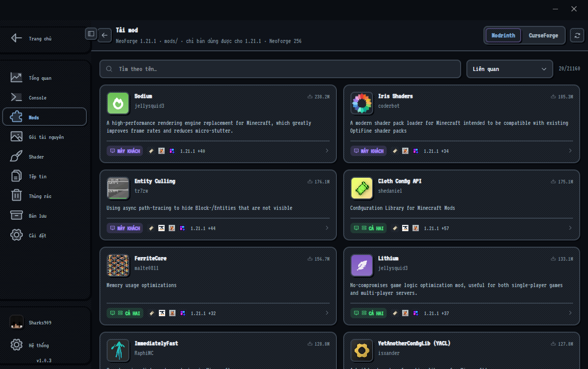Expand Cloth Config API card chevron

coord(570,228)
